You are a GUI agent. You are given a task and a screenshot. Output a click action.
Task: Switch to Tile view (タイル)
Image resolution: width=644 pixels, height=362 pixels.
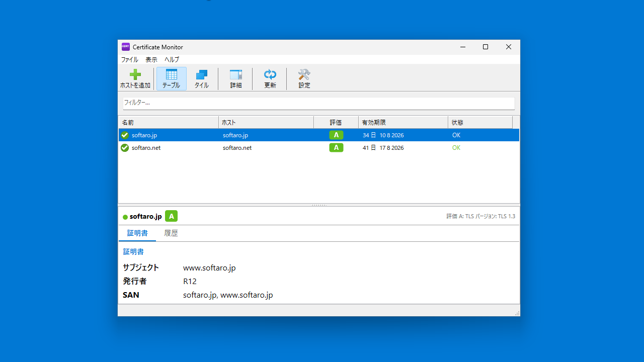point(202,79)
